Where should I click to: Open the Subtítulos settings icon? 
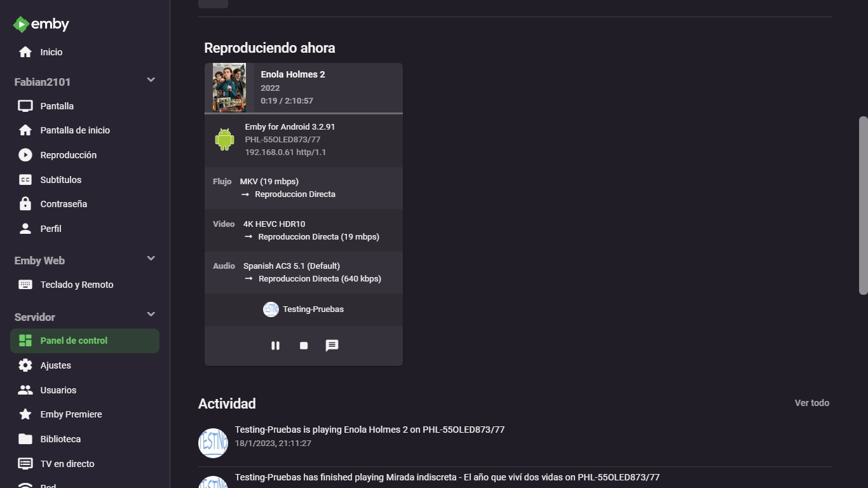(x=25, y=180)
